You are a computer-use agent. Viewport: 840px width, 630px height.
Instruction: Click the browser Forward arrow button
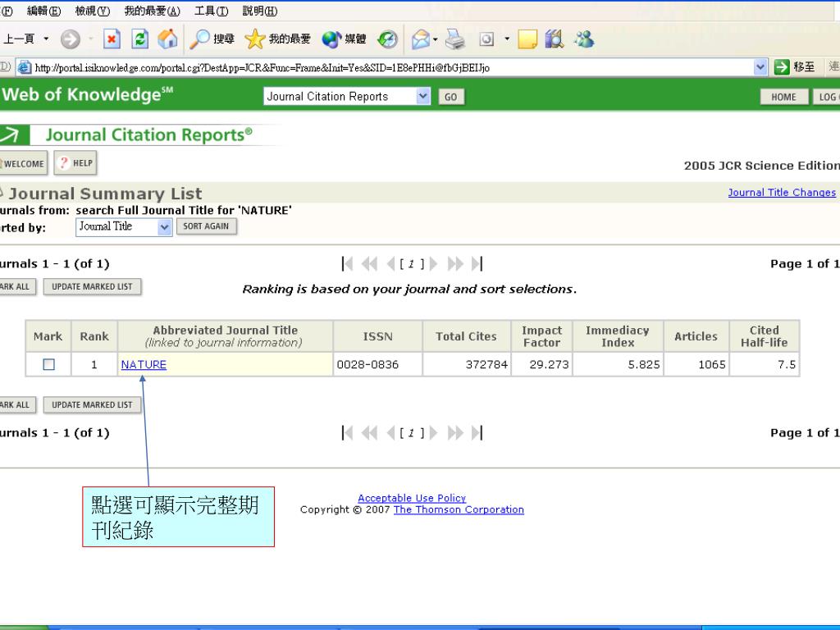click(71, 39)
